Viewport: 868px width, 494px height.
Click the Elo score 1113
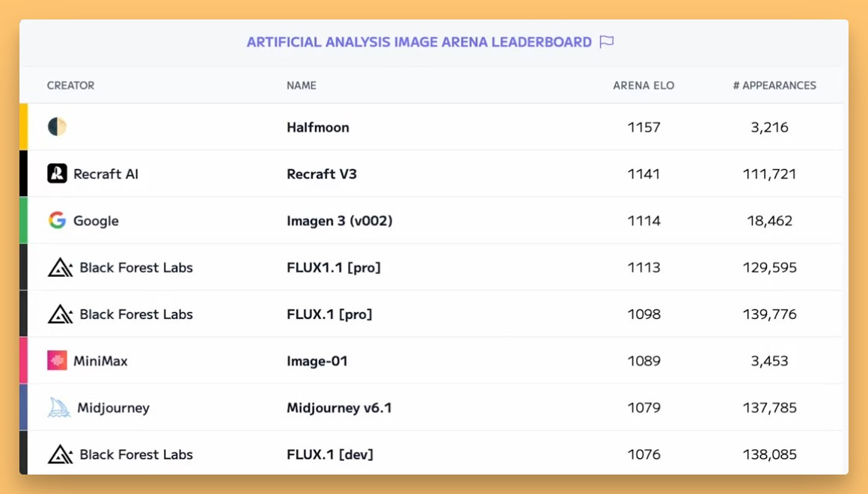tap(644, 267)
